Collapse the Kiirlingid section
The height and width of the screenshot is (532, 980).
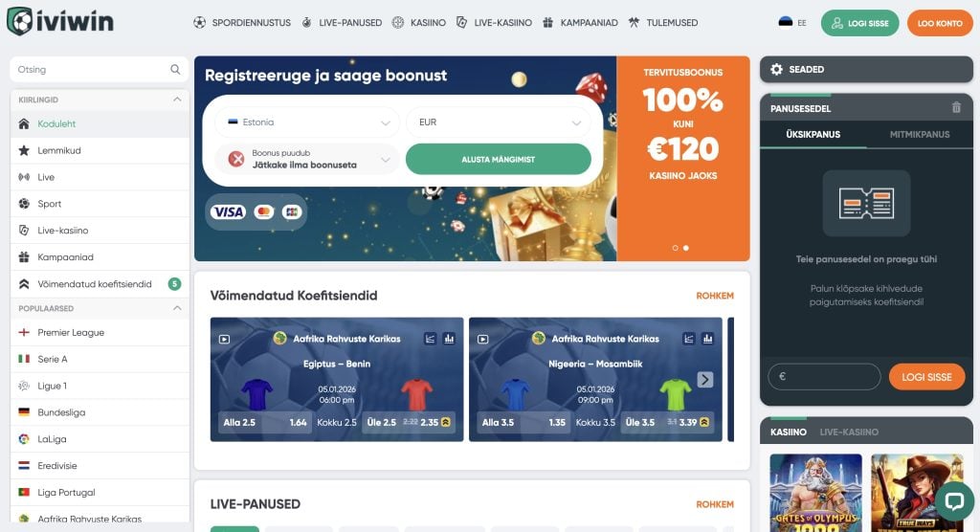click(177, 100)
